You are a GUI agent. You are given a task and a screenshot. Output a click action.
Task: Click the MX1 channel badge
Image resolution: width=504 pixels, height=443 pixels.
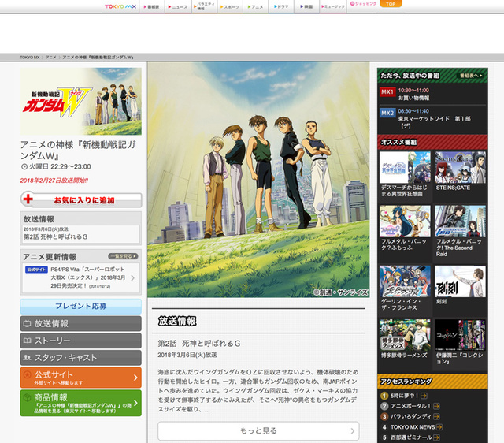[x=387, y=92]
